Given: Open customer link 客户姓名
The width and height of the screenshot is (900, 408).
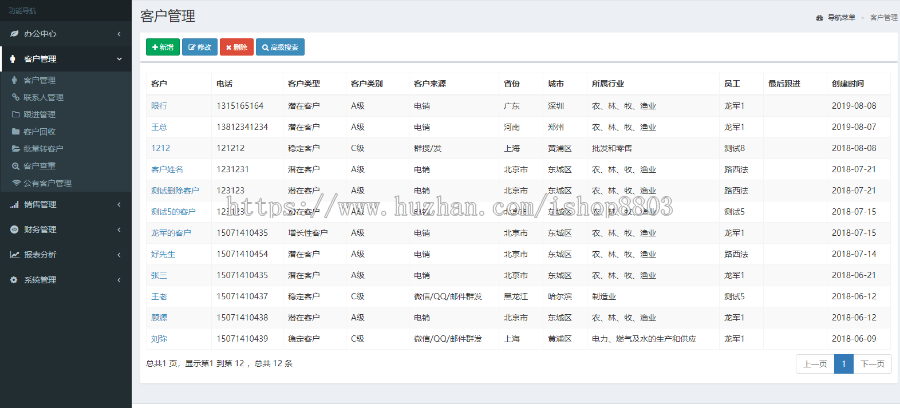Looking at the screenshot, I should pos(167,169).
